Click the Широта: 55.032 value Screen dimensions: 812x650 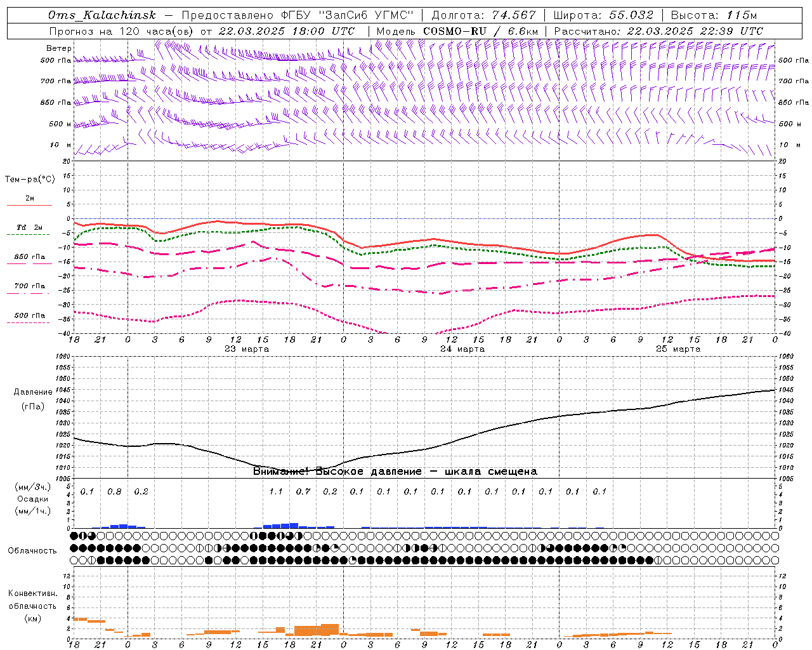click(604, 15)
